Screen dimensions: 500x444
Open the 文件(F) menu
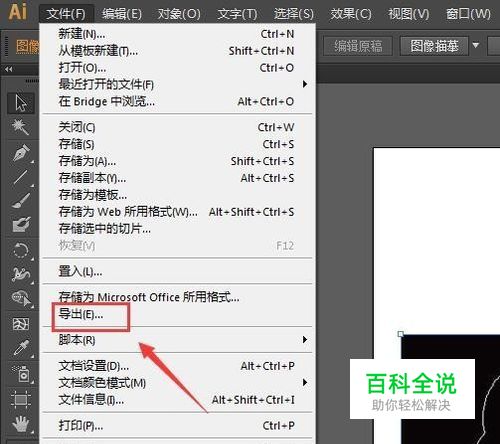coord(66,14)
